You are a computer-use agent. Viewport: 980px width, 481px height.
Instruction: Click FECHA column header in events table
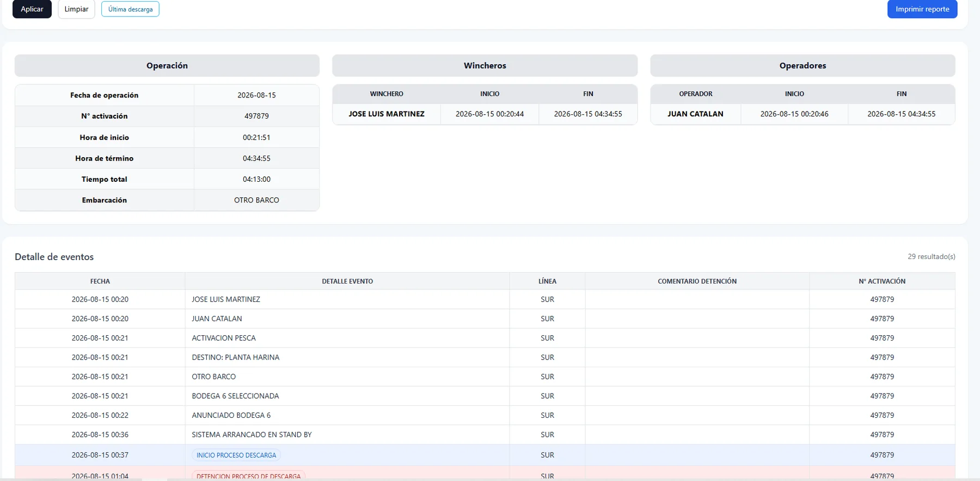tap(100, 281)
